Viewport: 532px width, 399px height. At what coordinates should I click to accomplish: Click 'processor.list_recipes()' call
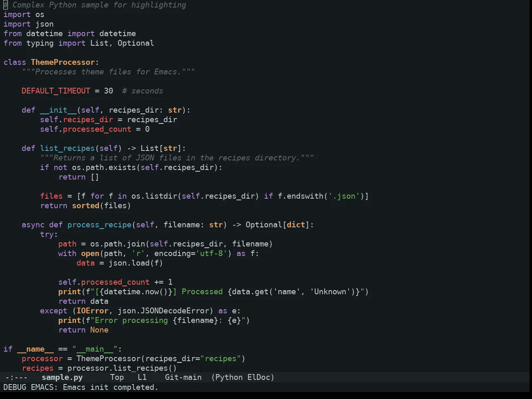pos(122,368)
